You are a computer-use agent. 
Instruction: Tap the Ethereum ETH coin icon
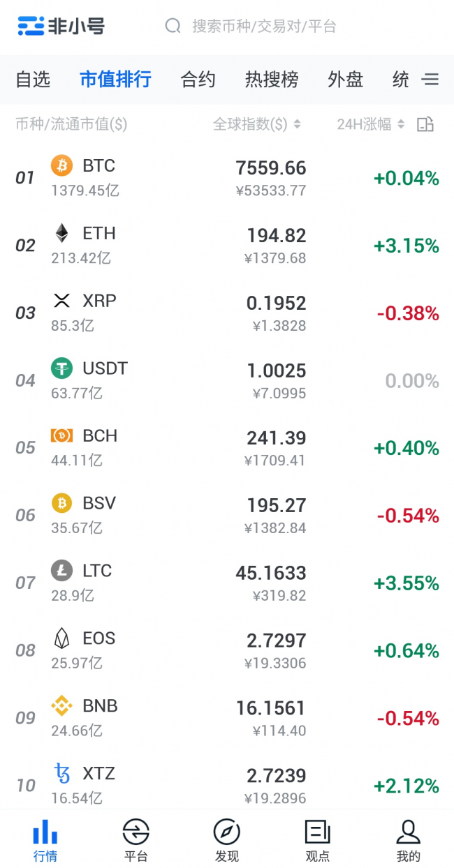click(61, 233)
